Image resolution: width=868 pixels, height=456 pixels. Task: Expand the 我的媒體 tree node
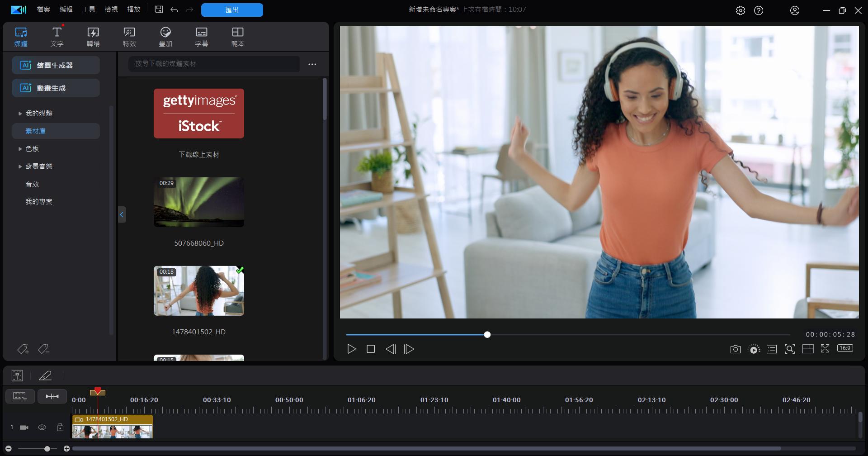coord(20,114)
